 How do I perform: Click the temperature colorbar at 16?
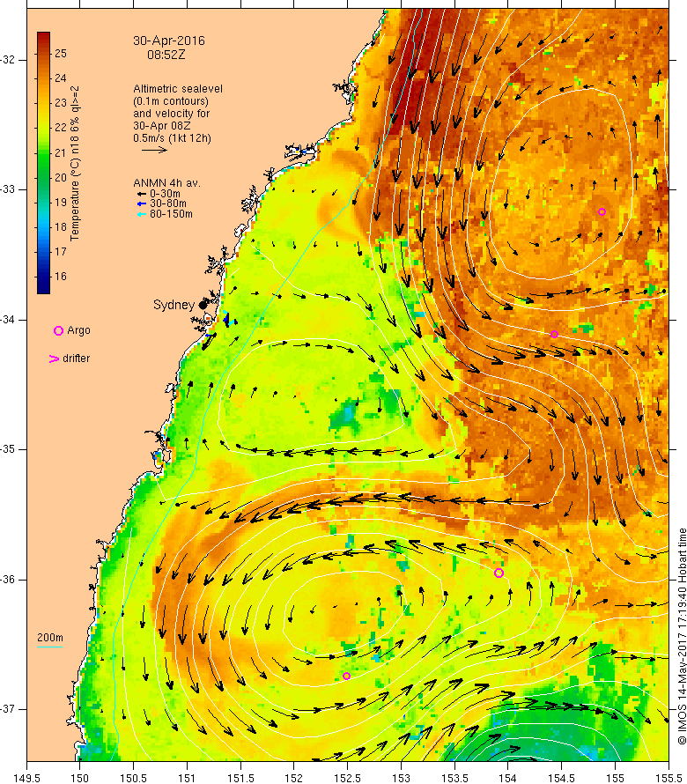point(43,276)
